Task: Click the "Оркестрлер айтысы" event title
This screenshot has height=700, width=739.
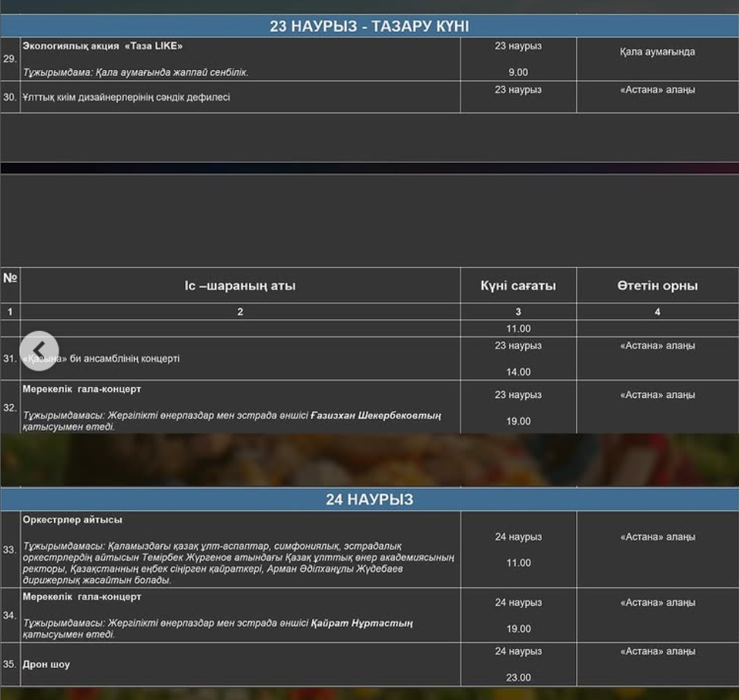Action: (x=72, y=520)
